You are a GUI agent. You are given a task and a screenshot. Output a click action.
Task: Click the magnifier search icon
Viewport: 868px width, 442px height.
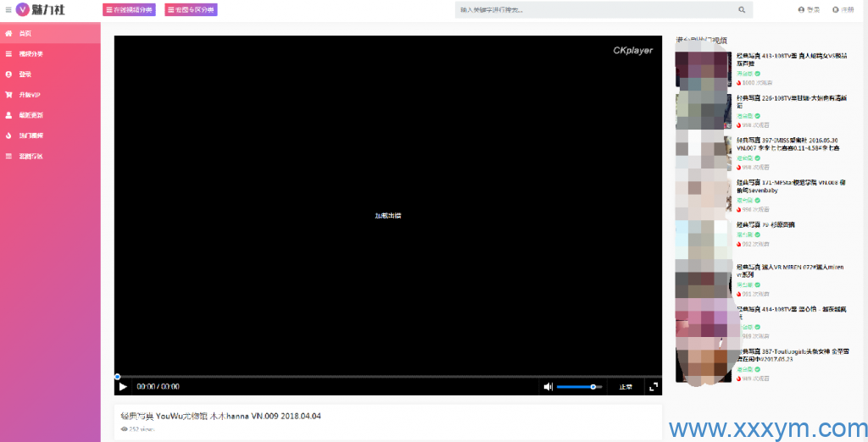click(x=742, y=10)
